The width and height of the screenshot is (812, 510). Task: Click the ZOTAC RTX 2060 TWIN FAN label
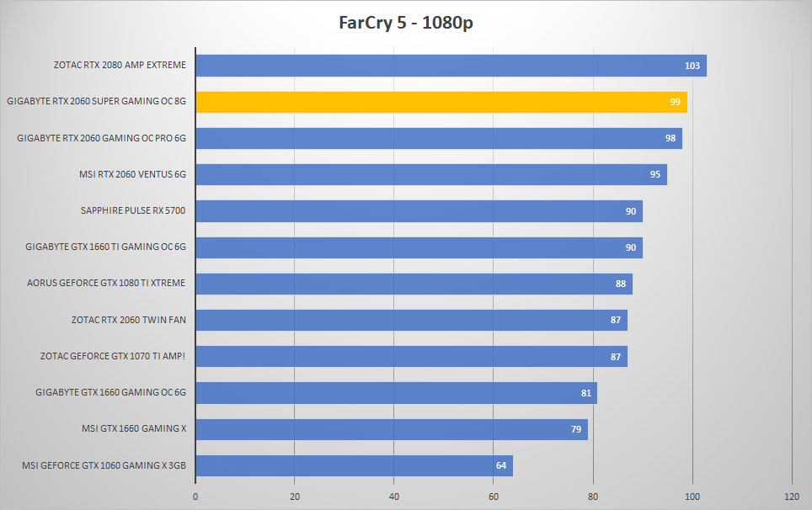tap(128, 320)
